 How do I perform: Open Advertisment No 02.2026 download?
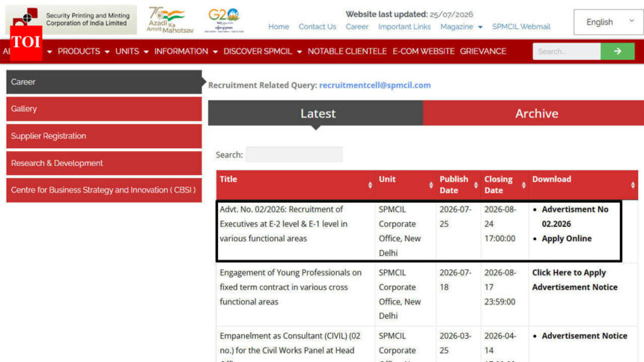[x=575, y=216]
